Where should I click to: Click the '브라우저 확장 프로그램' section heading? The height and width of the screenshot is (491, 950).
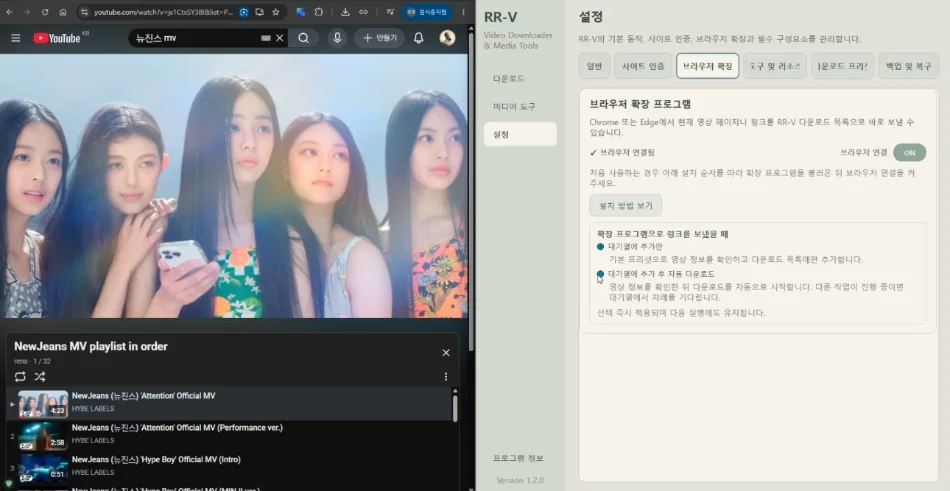(640, 104)
